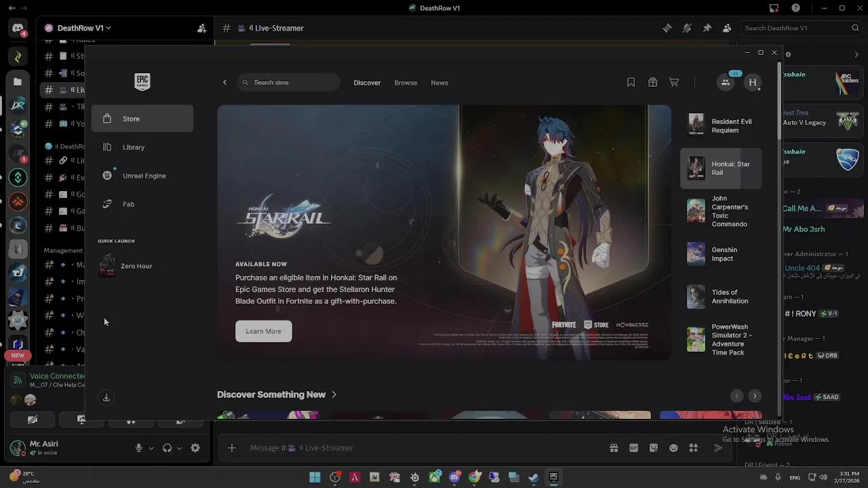This screenshot has width=868, height=488.
Task: Toggle Discord camera in voice panel
Action: 32,420
